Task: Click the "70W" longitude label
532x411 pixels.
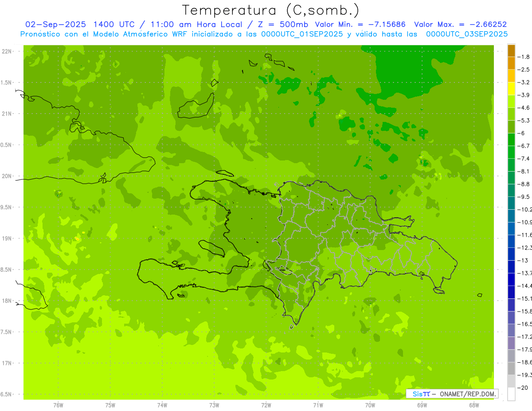Action: (x=370, y=405)
